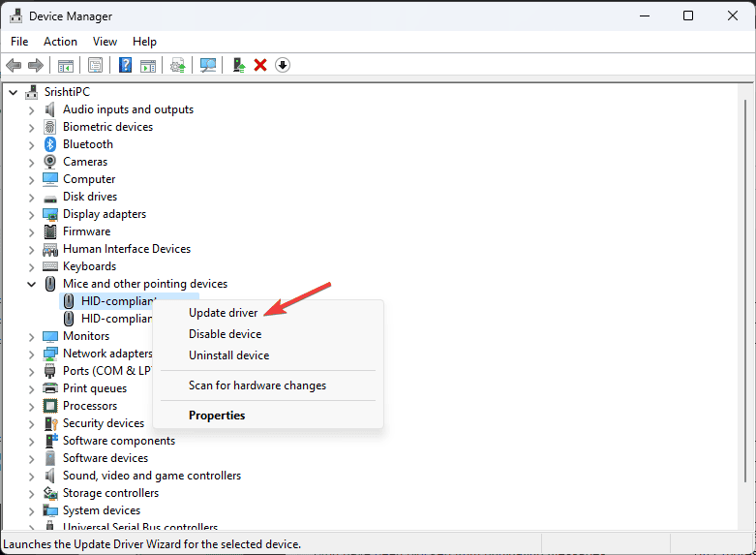This screenshot has height=555, width=756.
Task: Expand the Disk drives chevron
Action: 31,198
